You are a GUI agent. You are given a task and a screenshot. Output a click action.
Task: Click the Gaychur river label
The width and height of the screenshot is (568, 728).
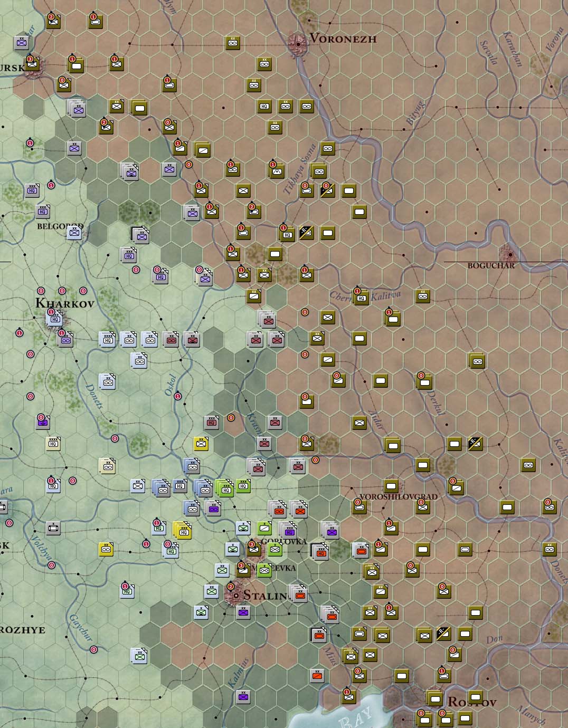[80, 628]
